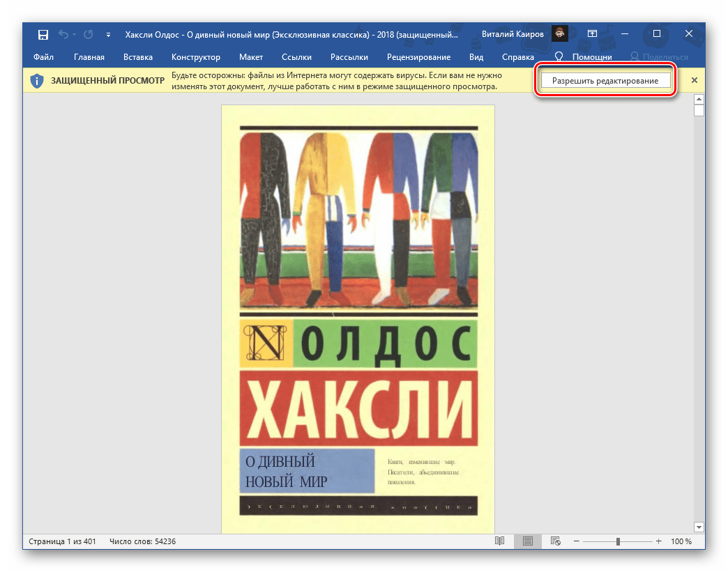
Task: Select Print Layout view icon
Action: point(528,541)
